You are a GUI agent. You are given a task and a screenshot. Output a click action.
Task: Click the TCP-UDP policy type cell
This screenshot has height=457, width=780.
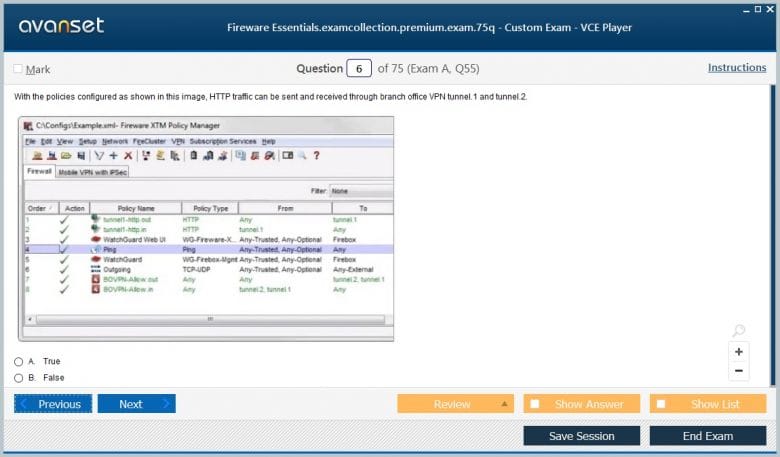coord(196,269)
